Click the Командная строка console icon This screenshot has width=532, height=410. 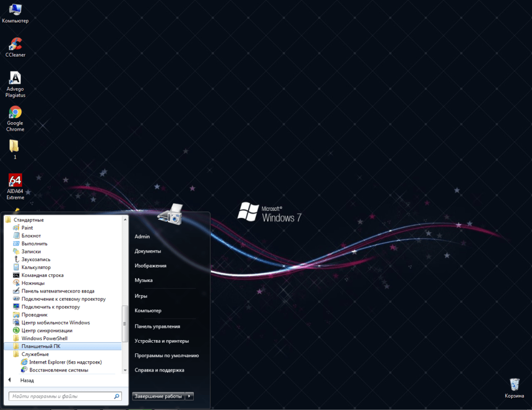click(x=16, y=275)
